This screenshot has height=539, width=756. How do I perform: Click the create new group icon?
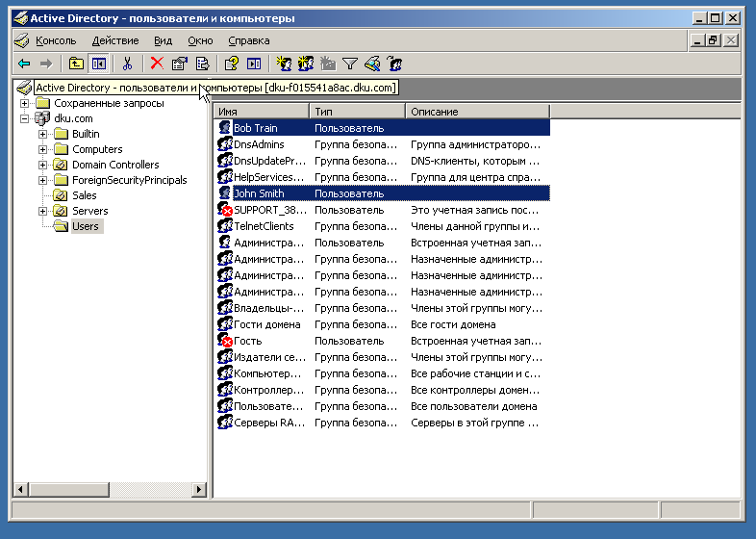pyautogui.click(x=306, y=64)
